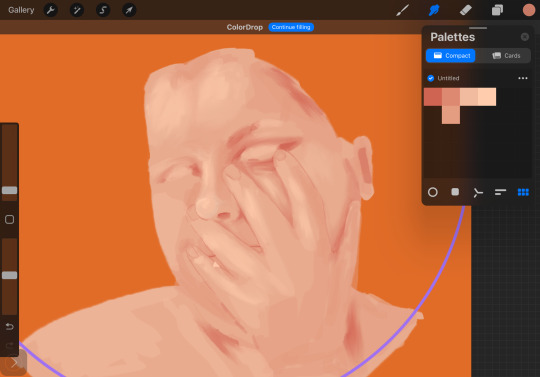Close the Palettes panel

(525, 37)
